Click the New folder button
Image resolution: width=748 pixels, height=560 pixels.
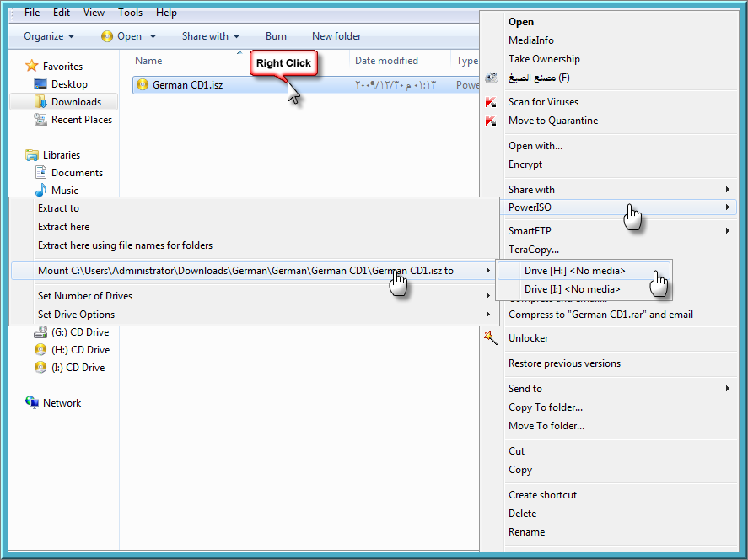pyautogui.click(x=336, y=36)
